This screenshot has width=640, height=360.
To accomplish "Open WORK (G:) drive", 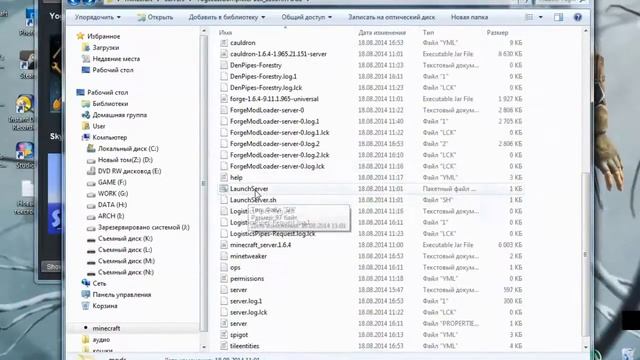I will coord(113,193).
